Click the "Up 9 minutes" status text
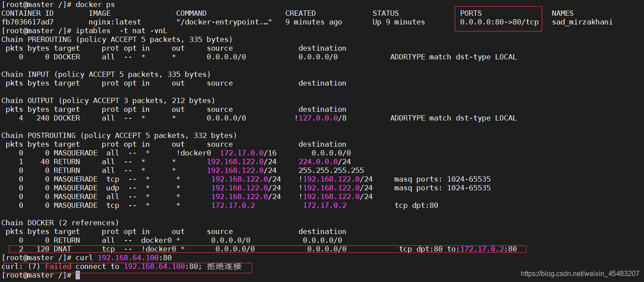The image size is (644, 282). [398, 22]
